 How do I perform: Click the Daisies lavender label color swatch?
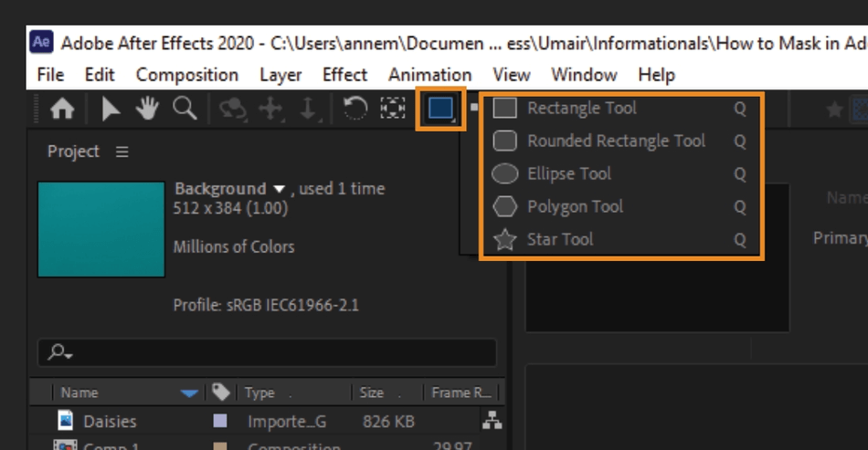(220, 422)
